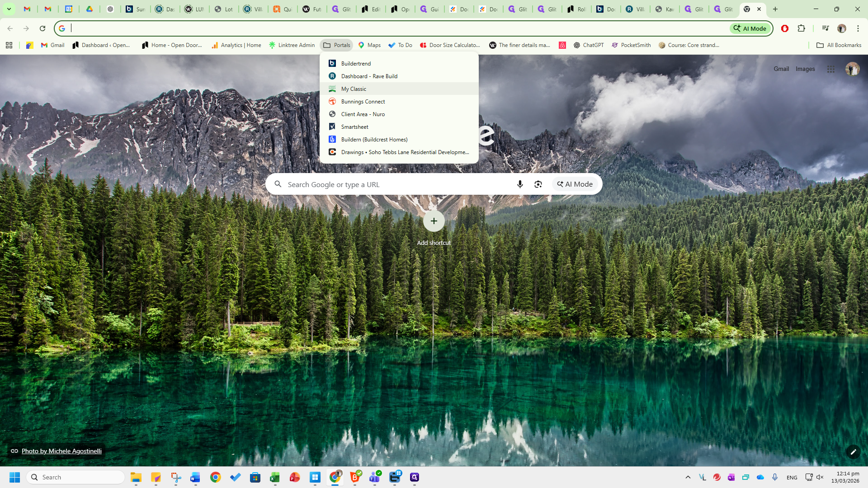The image size is (868, 488).
Task: Click the customize Chrome pencil icon
Action: (x=853, y=452)
